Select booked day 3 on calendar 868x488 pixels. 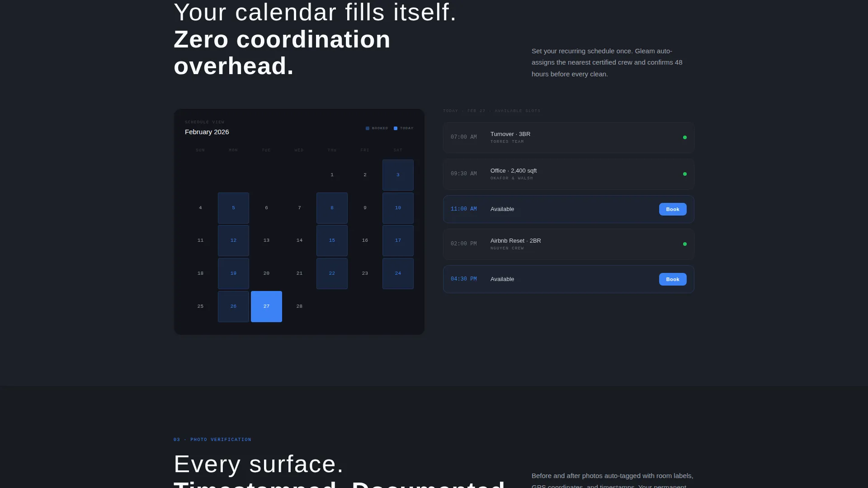point(398,175)
